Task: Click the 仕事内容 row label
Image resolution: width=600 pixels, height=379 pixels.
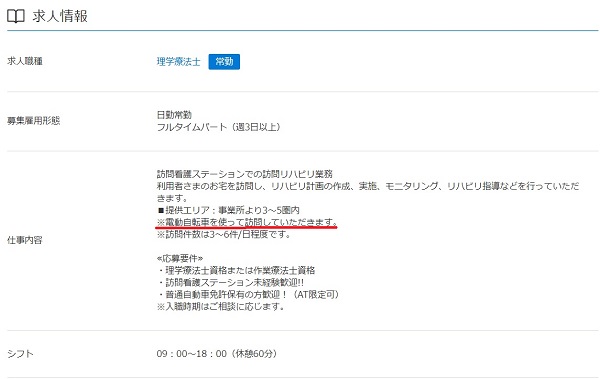Action: 25,240
